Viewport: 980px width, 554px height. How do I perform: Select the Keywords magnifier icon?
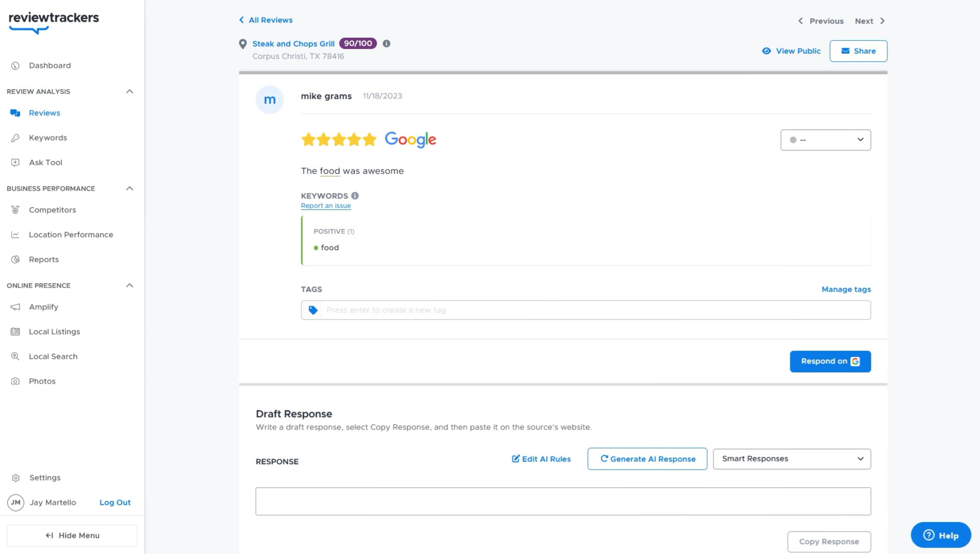click(x=15, y=137)
